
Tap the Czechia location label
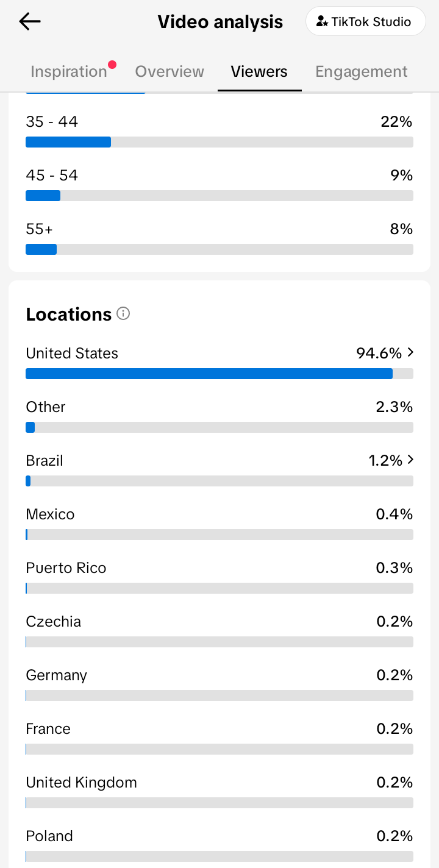coord(54,622)
